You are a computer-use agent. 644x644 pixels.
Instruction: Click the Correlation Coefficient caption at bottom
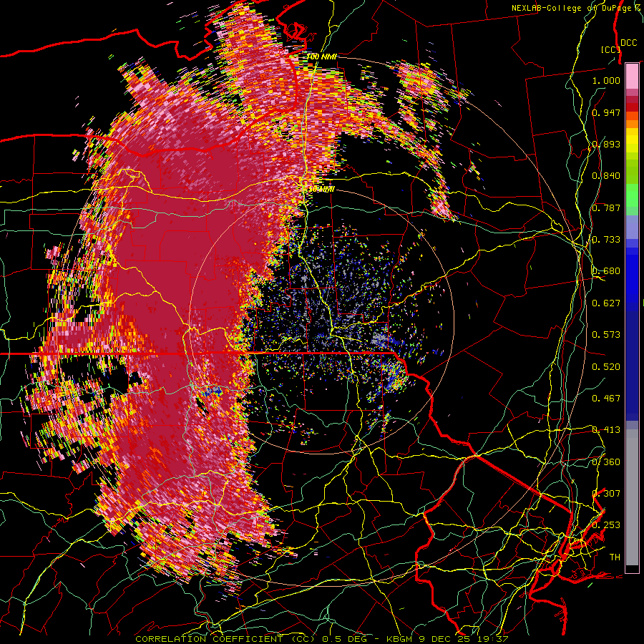coord(321,639)
